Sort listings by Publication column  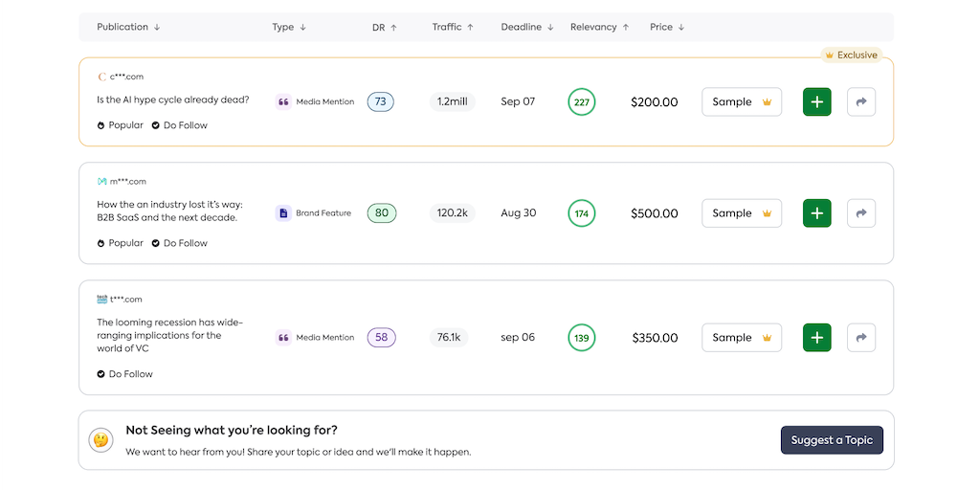point(128,27)
